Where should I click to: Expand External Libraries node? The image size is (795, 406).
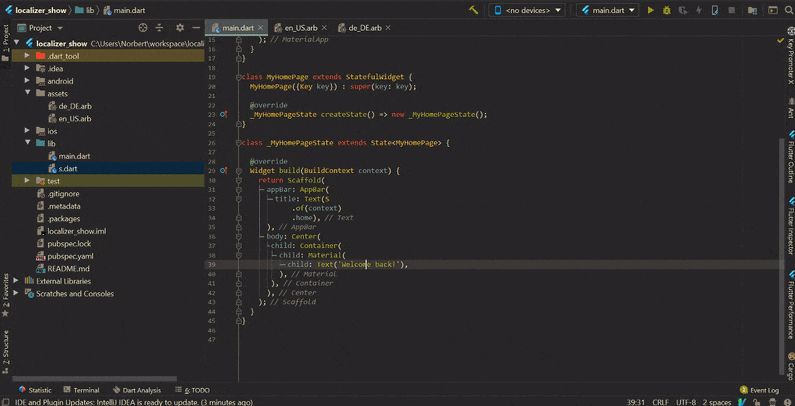point(16,281)
